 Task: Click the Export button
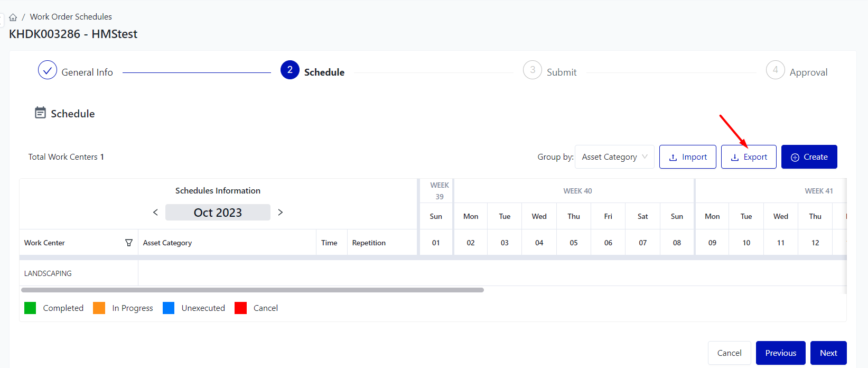tap(749, 157)
